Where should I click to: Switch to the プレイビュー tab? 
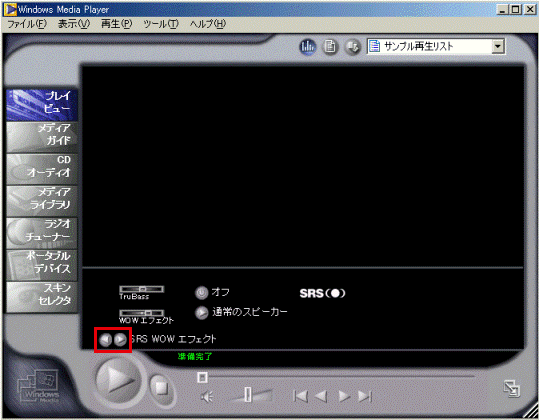coord(42,105)
